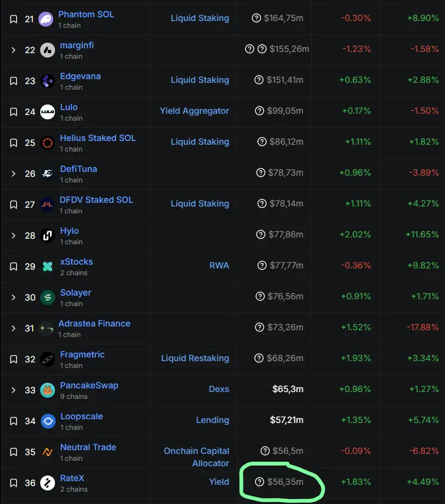This screenshot has height=504, width=445.
Task: Toggle bookmark for Lulo
Action: pos(14,112)
